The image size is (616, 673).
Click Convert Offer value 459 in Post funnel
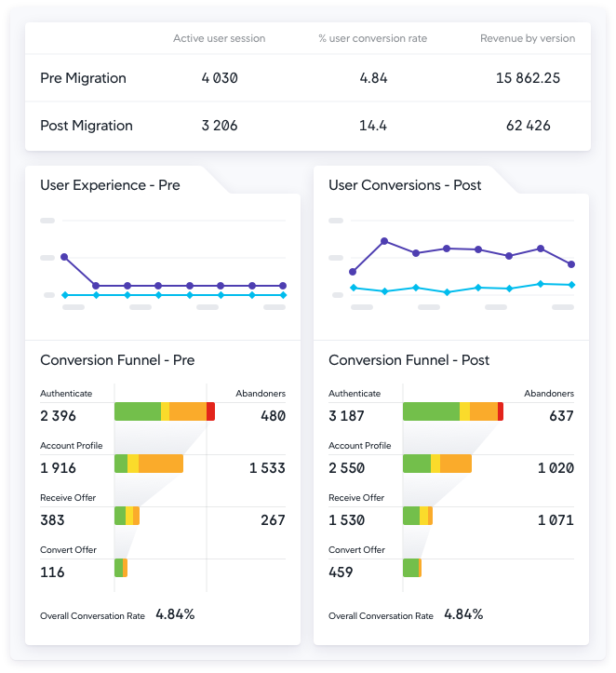click(x=341, y=572)
